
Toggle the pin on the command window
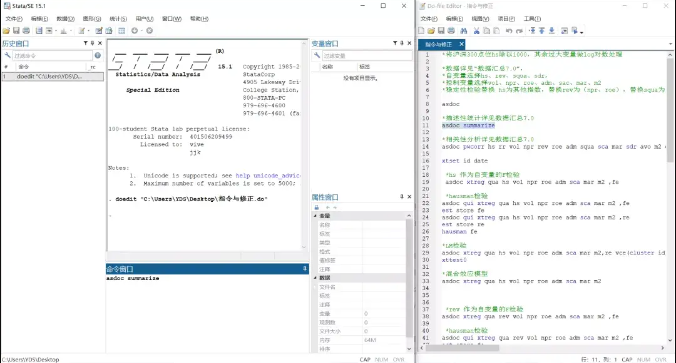304,269
